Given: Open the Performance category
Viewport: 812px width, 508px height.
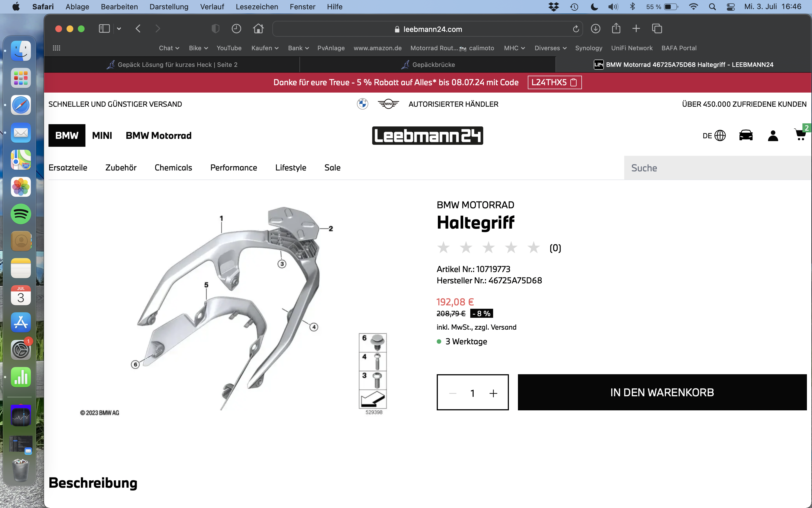Looking at the screenshot, I should [233, 168].
